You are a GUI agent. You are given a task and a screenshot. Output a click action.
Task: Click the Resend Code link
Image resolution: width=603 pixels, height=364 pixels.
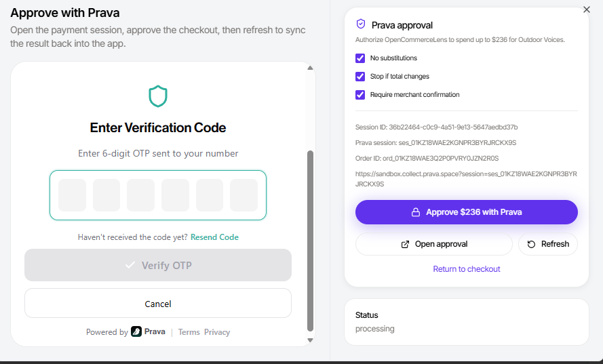point(214,237)
